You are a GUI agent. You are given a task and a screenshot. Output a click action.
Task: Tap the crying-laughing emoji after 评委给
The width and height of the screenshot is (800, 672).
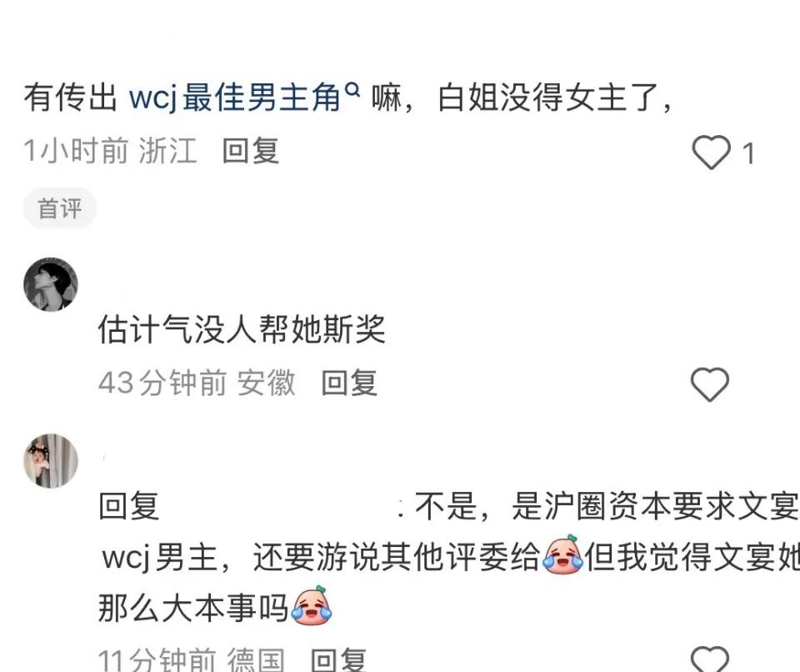562,554
